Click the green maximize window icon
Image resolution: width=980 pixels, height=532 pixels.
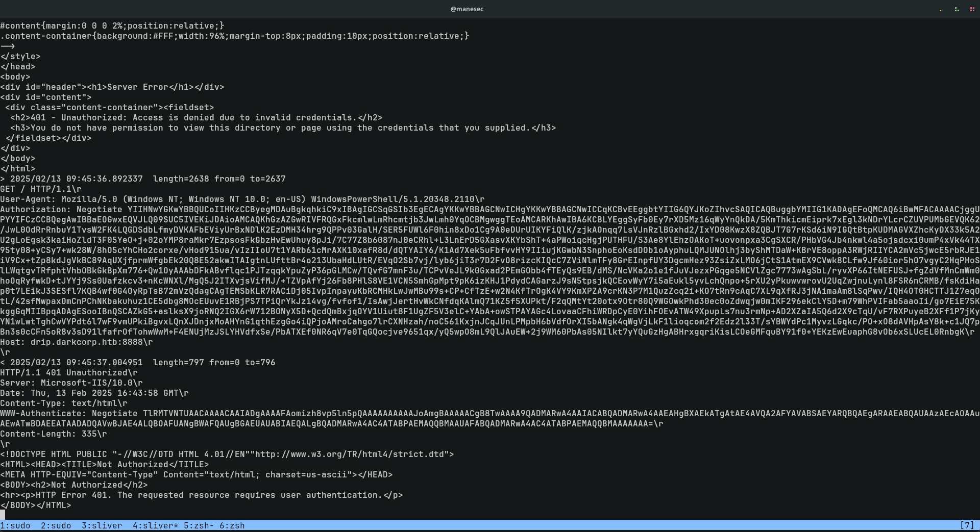(x=956, y=9)
